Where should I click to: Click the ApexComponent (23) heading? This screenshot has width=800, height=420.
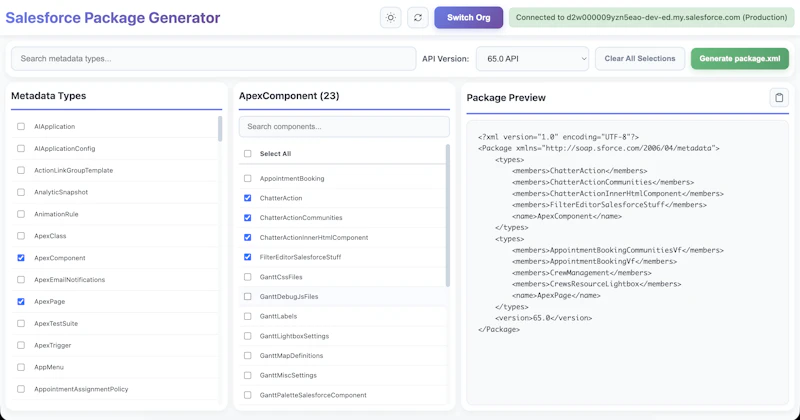coord(289,96)
